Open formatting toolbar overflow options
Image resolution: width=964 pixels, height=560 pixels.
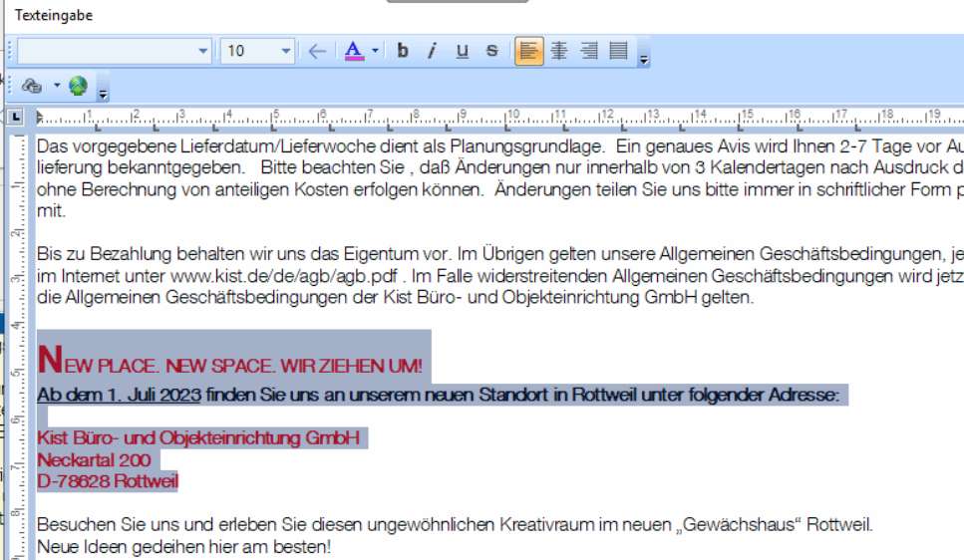tap(644, 60)
